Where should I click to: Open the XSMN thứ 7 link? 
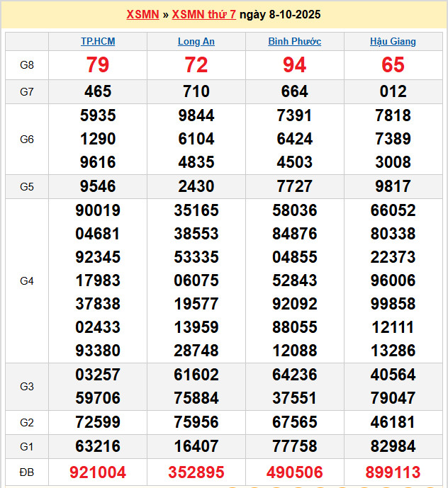204,15
